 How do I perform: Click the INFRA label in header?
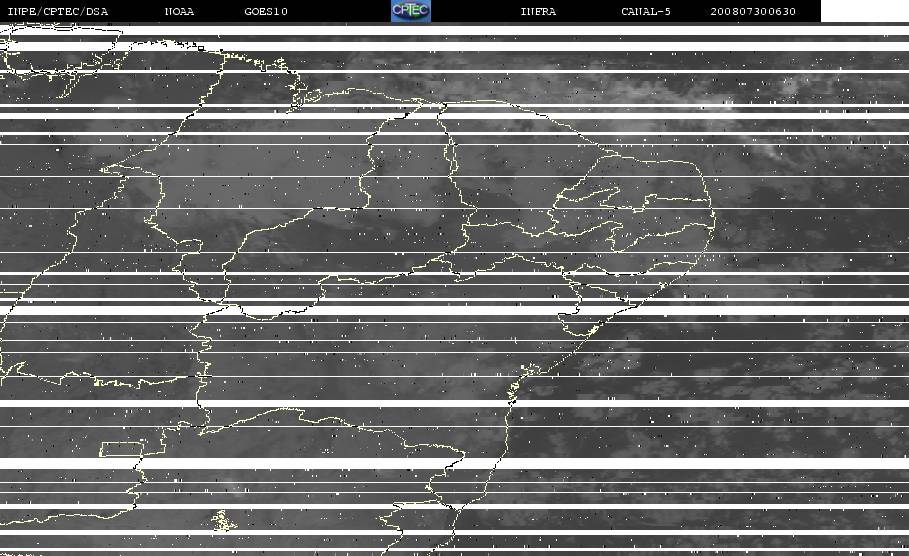[x=538, y=11]
